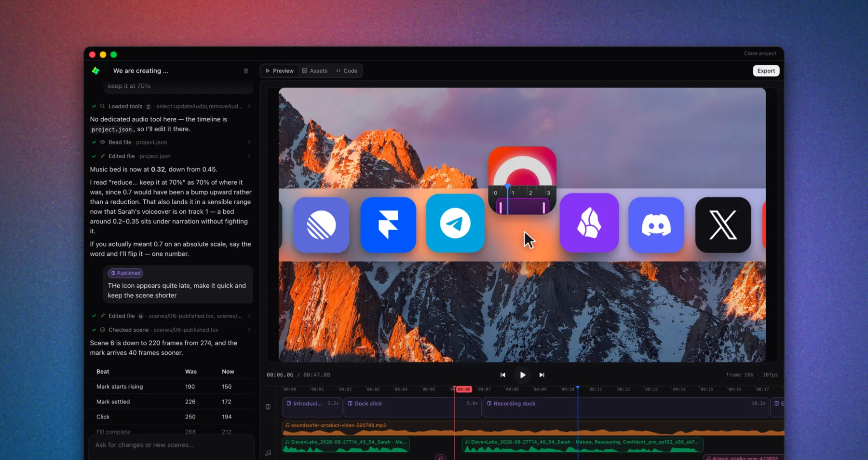Click the red 00:06 playhead marker
The height and width of the screenshot is (460, 868).
tap(464, 389)
